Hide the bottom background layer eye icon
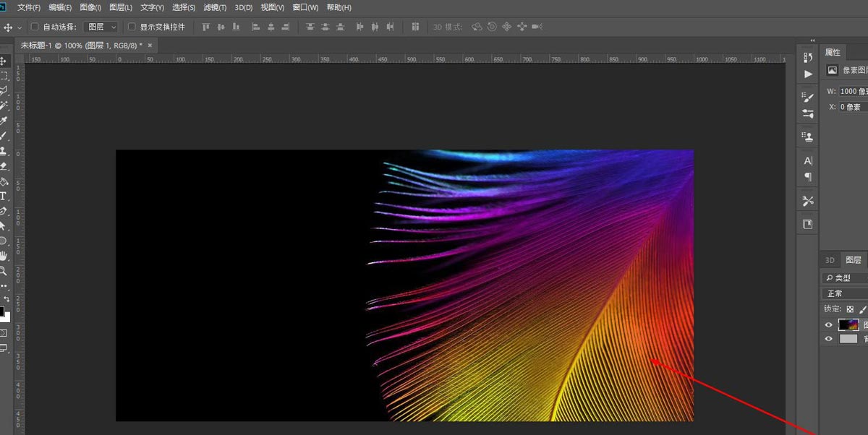This screenshot has width=868, height=435. (829, 338)
